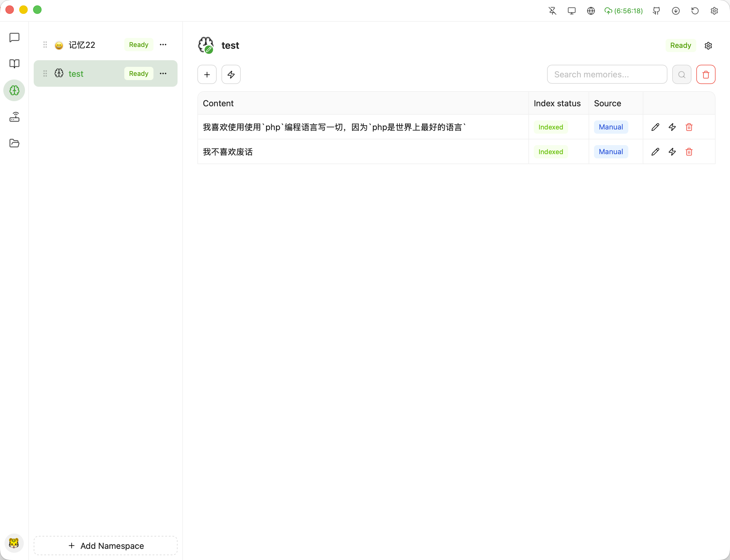Click the plus add memory button
Viewport: 730px width, 560px height.
coord(207,75)
